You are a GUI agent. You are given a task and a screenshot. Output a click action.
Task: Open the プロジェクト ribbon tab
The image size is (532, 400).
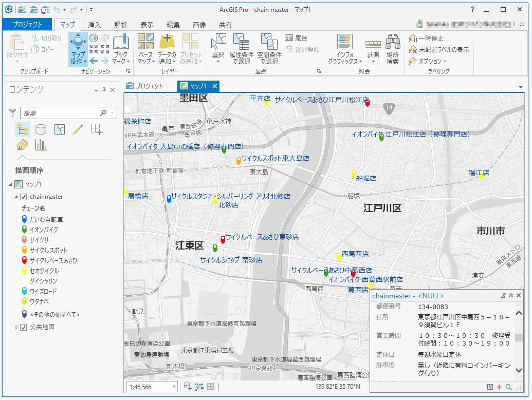click(x=27, y=25)
